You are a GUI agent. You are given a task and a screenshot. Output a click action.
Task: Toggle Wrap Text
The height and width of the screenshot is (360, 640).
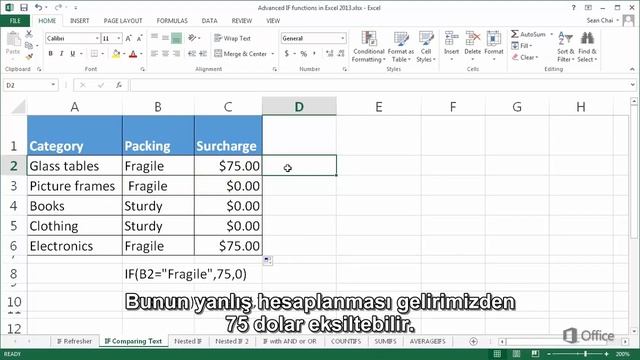click(233, 38)
